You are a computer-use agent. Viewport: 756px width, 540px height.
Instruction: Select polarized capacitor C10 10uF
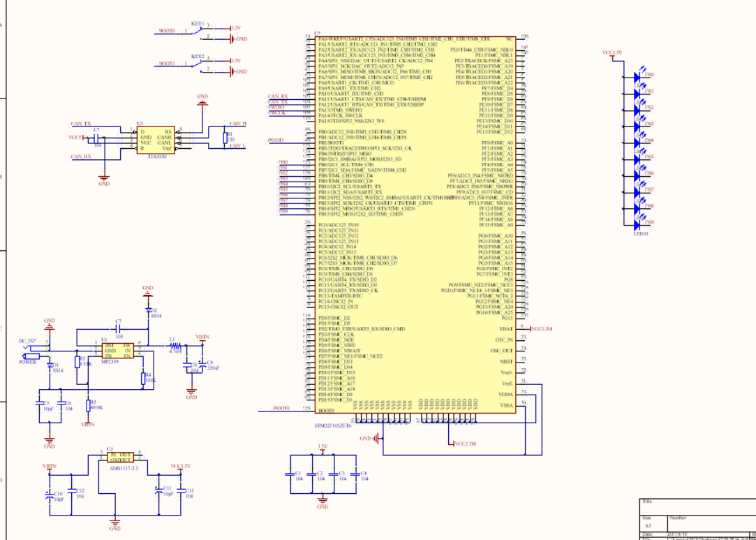click(49, 495)
